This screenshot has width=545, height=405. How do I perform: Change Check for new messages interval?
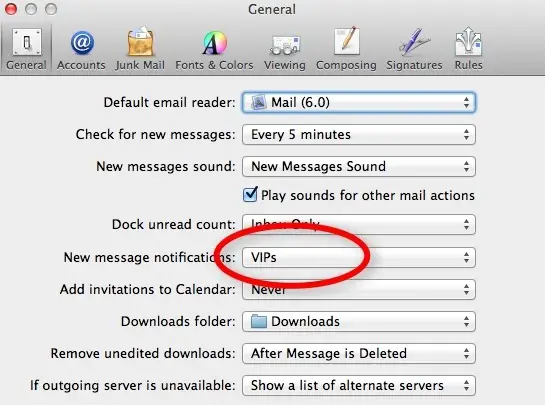click(x=359, y=135)
